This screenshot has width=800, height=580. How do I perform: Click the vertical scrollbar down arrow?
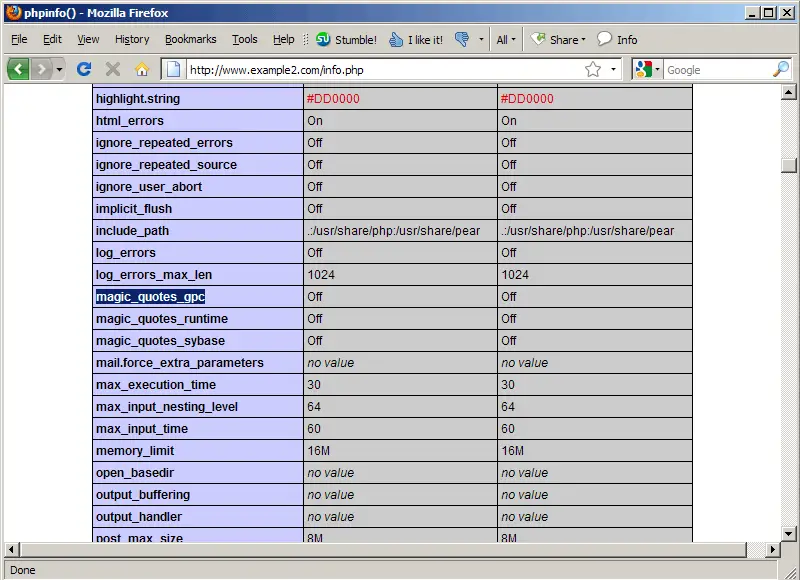[788, 534]
